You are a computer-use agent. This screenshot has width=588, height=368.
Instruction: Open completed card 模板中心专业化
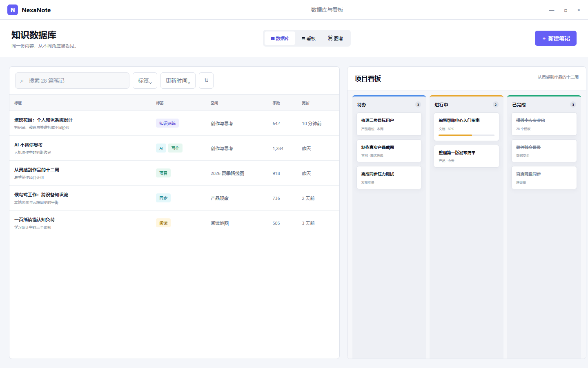point(544,124)
